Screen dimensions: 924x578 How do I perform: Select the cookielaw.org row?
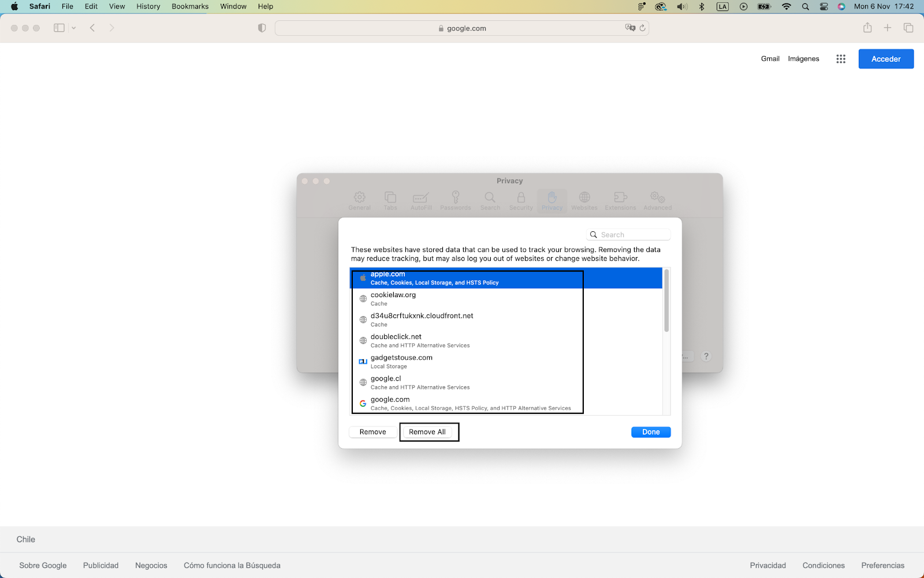506,299
